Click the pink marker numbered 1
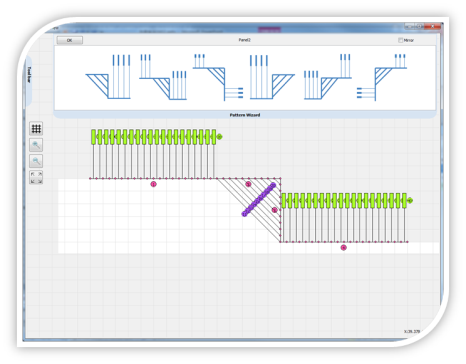Viewport: 466px width, 364px height. (x=153, y=184)
